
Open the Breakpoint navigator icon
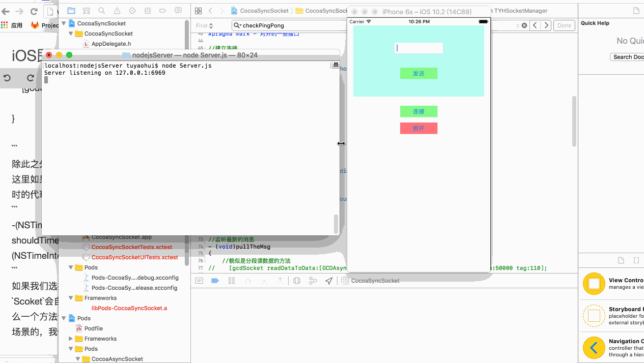162,11
